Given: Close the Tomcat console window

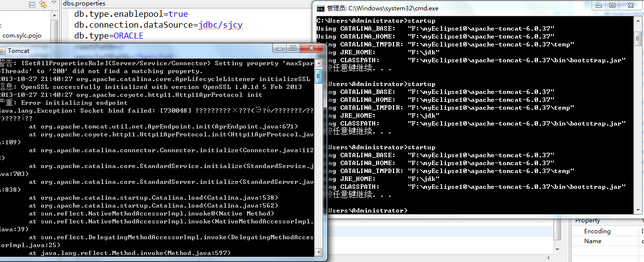Looking at the screenshot, I should pos(310,48).
